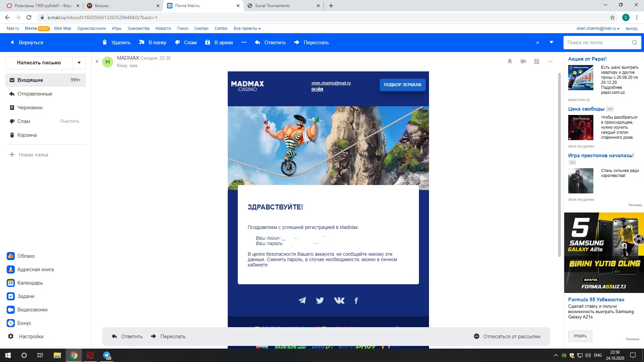Mark the message as Spam (Спам)
This screenshot has width=644, height=362.
click(x=186, y=42)
